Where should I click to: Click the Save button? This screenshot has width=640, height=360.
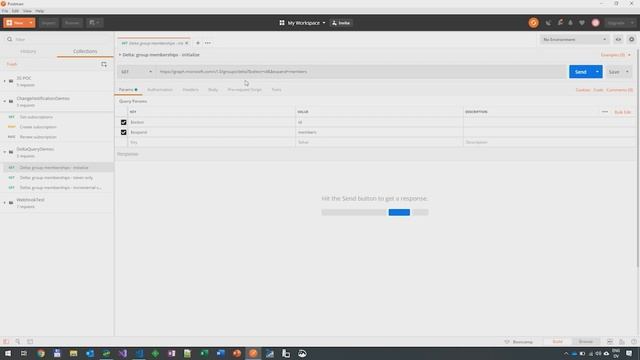pos(614,72)
